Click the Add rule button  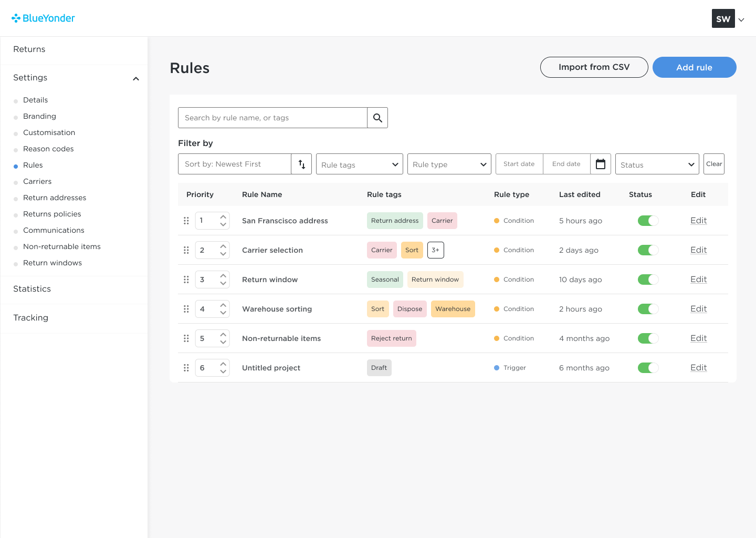[x=695, y=67]
